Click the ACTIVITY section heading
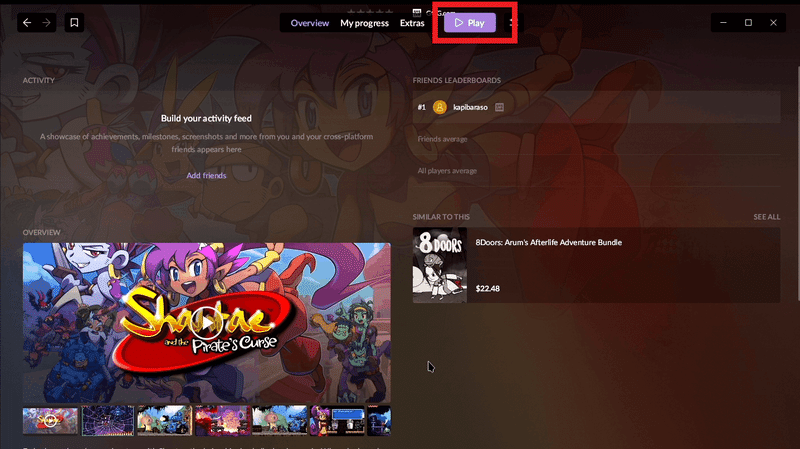The image size is (800, 449). (38, 80)
